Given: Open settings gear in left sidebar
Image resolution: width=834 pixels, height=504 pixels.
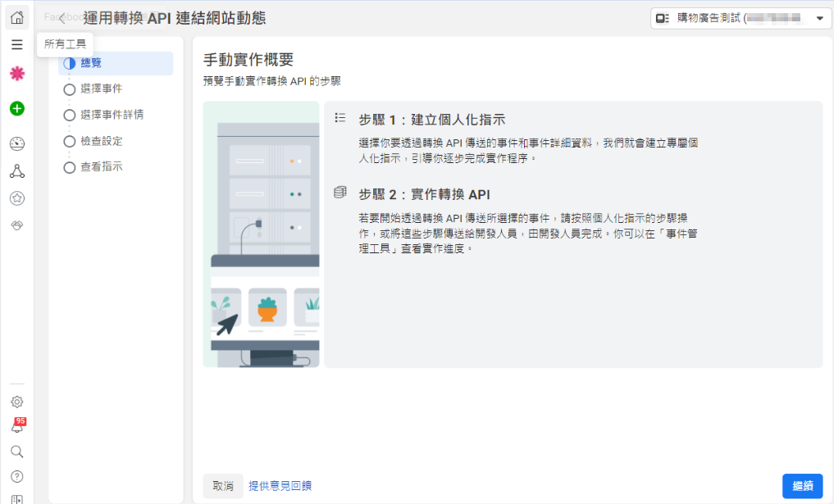Looking at the screenshot, I should (x=16, y=402).
